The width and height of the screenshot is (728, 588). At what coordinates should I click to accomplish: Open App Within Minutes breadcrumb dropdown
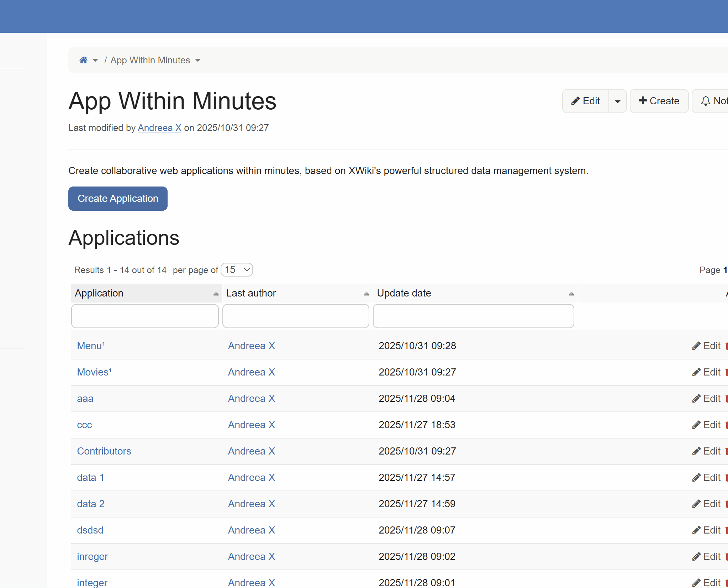click(198, 60)
